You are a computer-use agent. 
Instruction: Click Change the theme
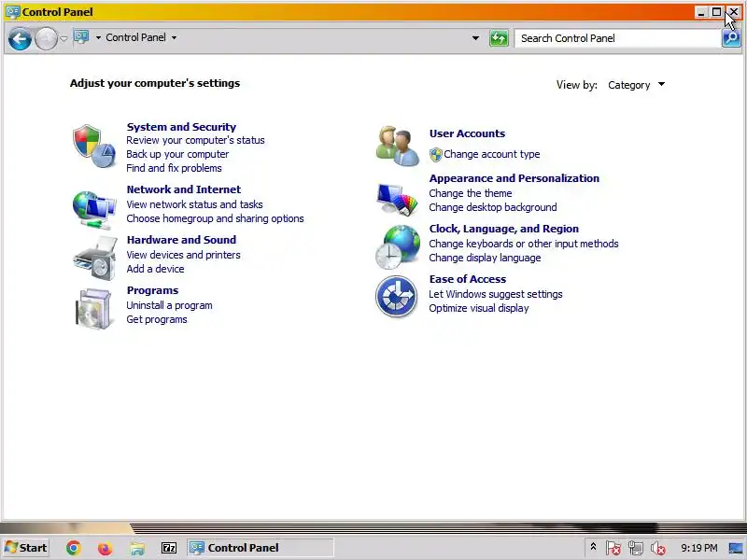tap(471, 194)
